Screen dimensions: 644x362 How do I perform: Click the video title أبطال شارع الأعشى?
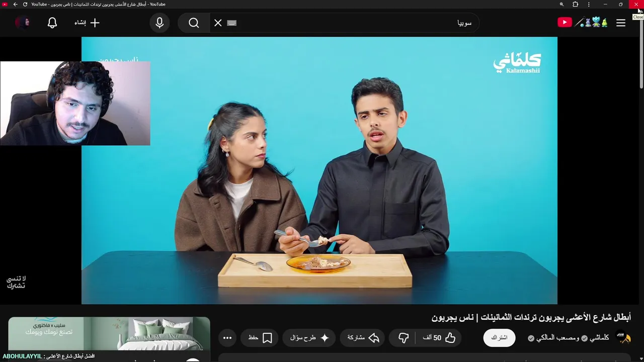point(531,318)
